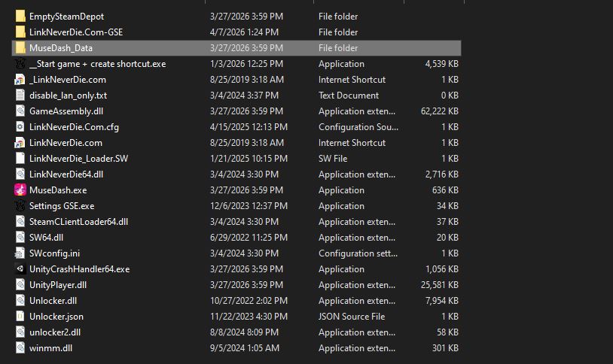Click the size '25,581 KB'
The width and height of the screenshot is (613, 364).
(x=440, y=285)
